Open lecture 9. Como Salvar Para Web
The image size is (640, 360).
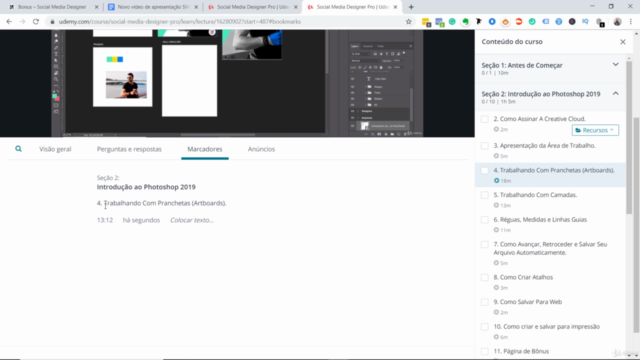(x=527, y=302)
